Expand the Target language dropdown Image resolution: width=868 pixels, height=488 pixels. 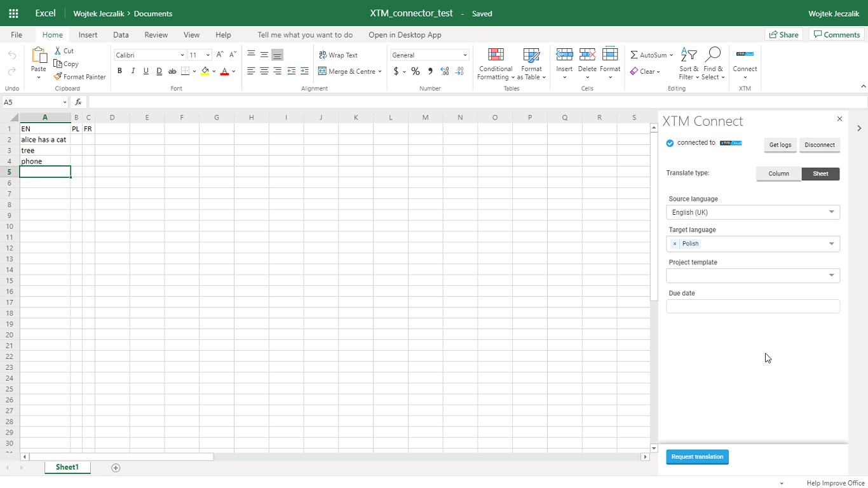[831, 243]
